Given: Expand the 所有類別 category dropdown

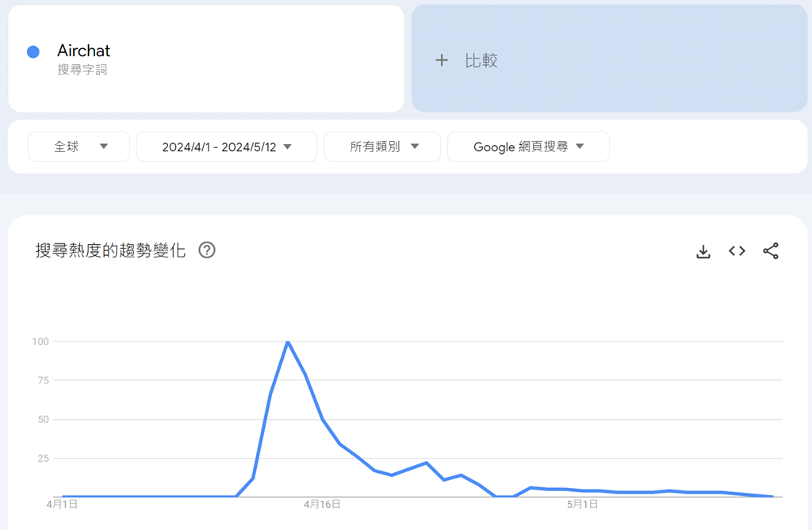Looking at the screenshot, I should [x=382, y=147].
